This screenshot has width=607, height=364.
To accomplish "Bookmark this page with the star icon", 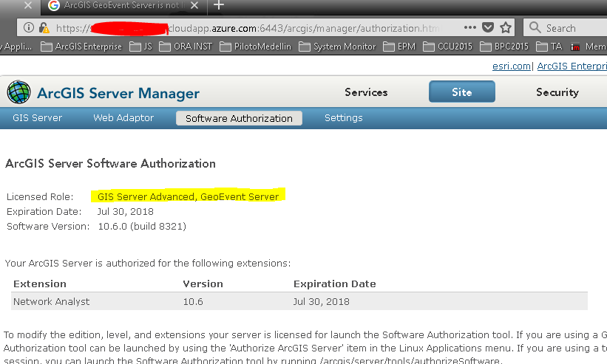I will (x=506, y=27).
